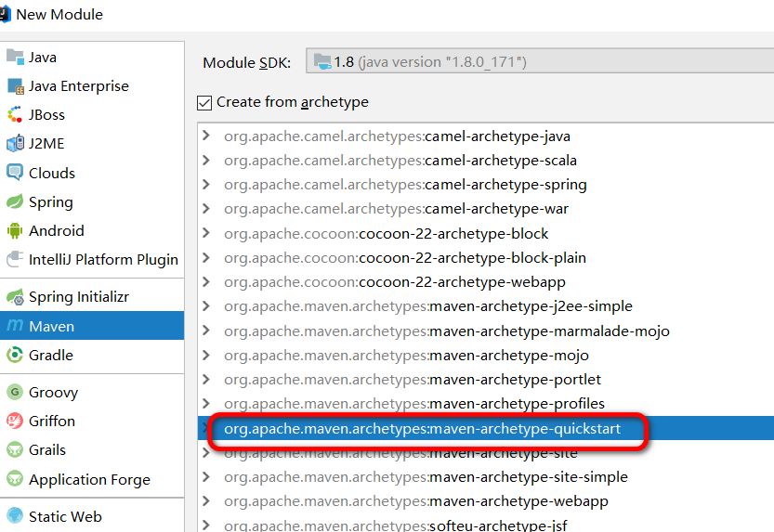Expand cocoon-22-archetype-block node

point(206,233)
